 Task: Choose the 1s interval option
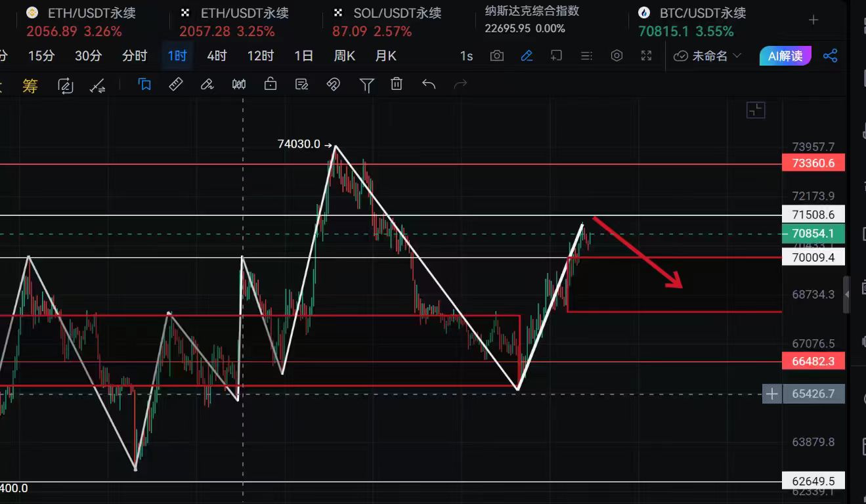coord(466,56)
